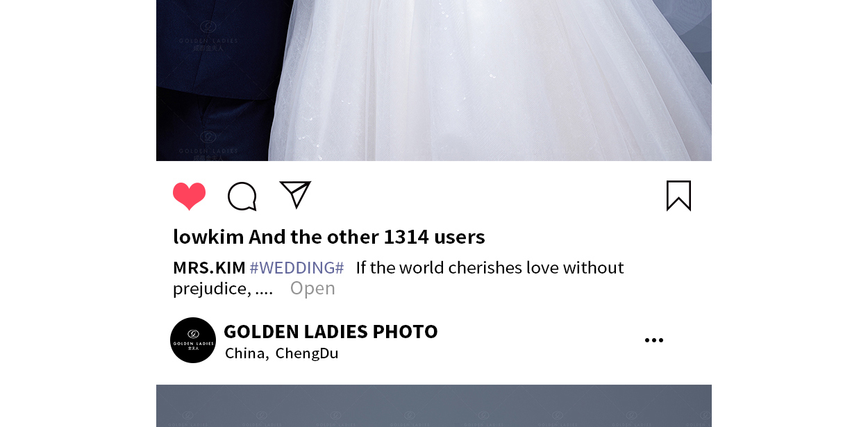Unlike the post via red heart icon
Screen dimensions: 868x427
tap(189, 196)
